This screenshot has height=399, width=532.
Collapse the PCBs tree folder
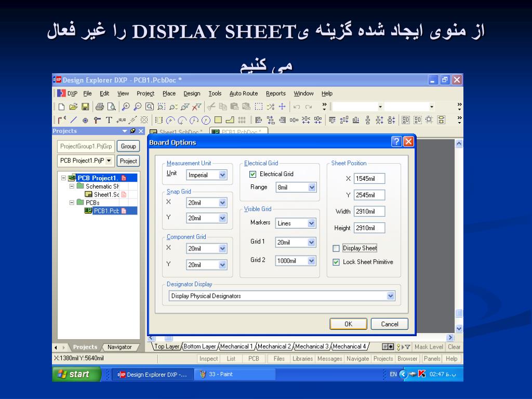click(x=72, y=203)
